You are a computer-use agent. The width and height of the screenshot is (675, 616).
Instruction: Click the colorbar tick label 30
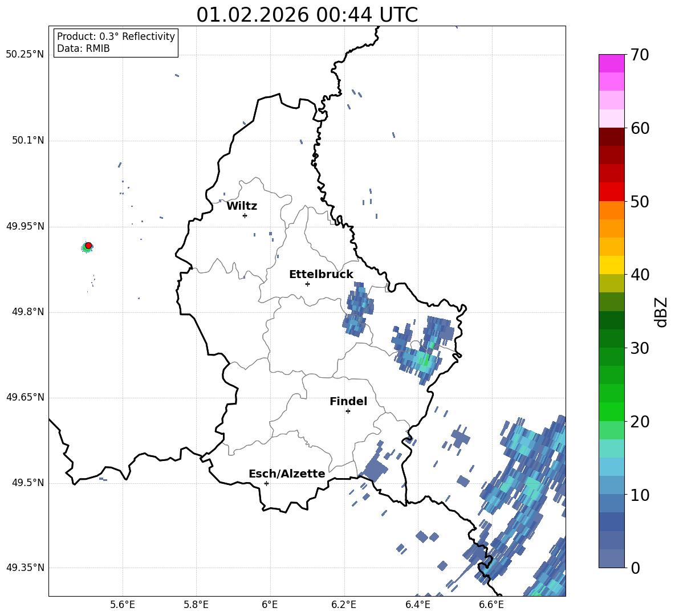click(640, 348)
